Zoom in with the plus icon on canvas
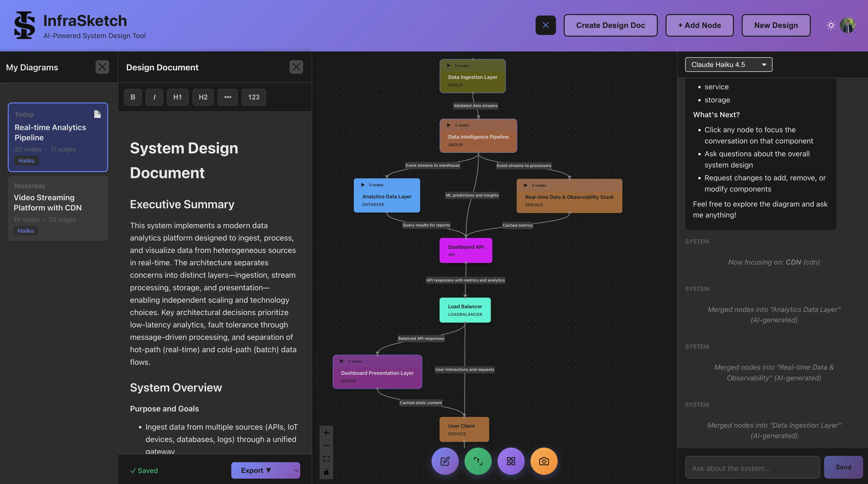Screen dimensions: 868x484 [x=326, y=433]
